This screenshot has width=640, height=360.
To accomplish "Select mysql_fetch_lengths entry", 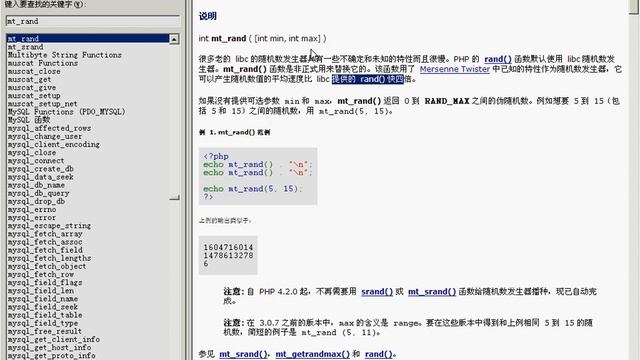I will (x=49, y=258).
